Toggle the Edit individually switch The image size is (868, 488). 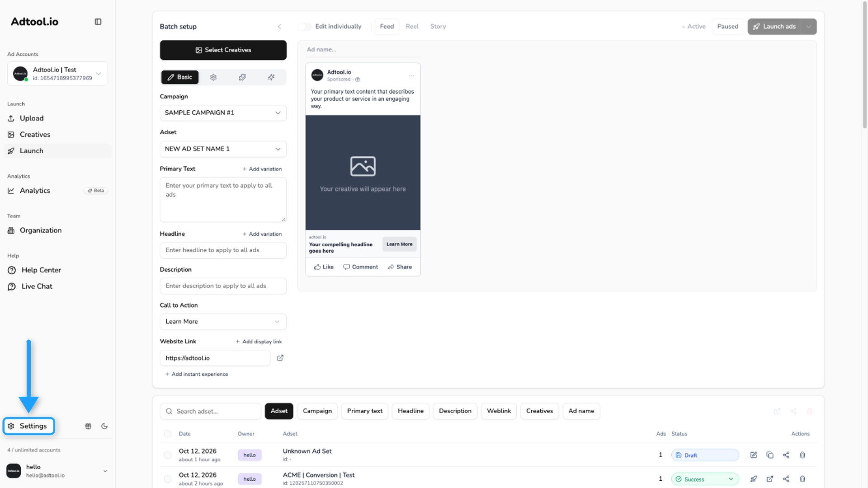(305, 27)
